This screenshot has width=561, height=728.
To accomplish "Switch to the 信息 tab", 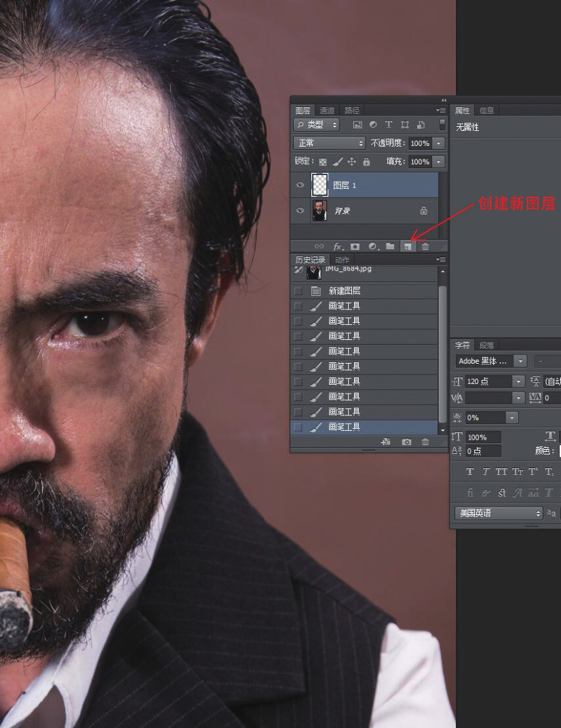I will point(486,110).
